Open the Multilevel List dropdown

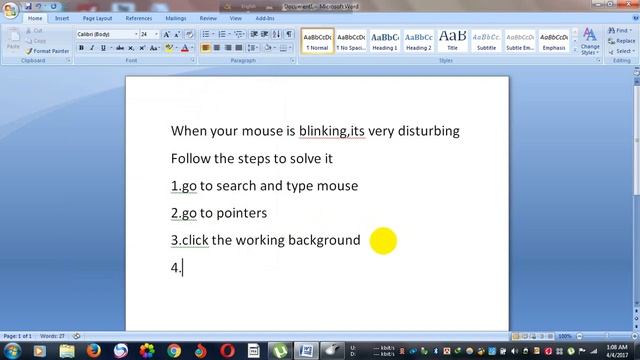pyautogui.click(x=239, y=34)
